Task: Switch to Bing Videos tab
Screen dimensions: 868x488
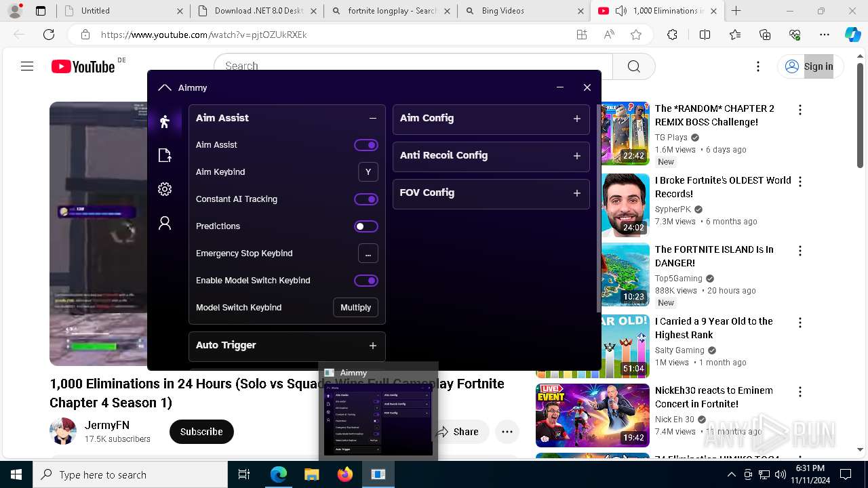Action: click(x=524, y=11)
